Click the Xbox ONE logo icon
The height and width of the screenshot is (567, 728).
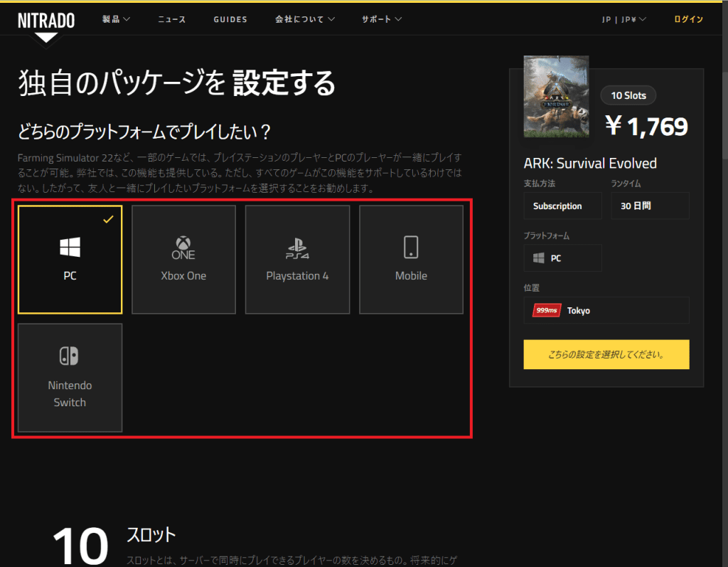183,248
